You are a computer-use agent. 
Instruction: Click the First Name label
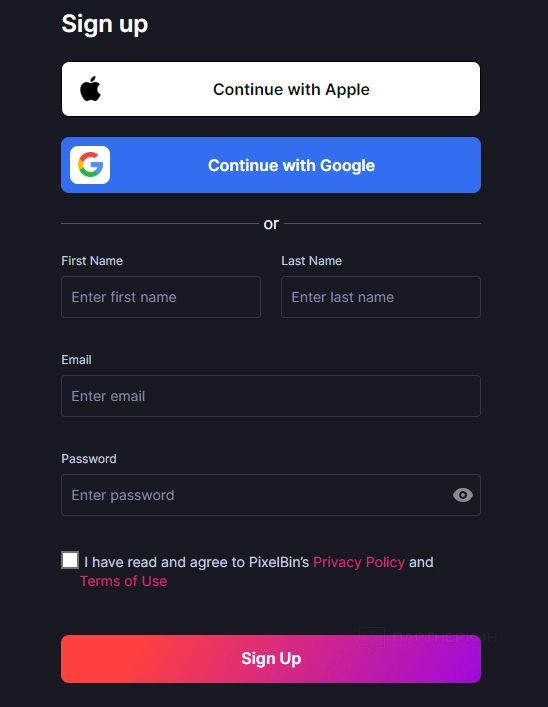point(92,261)
